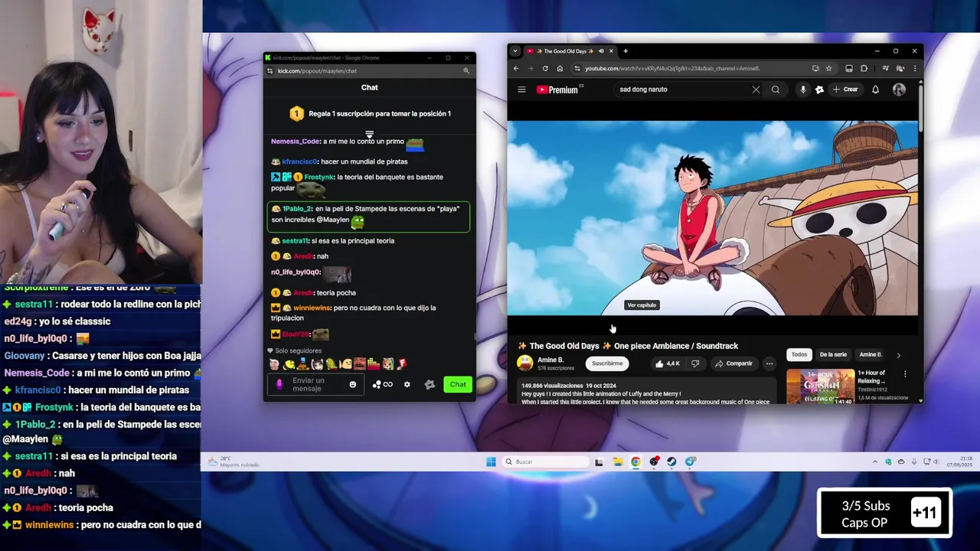
Task: Click the Ver capítulo overlay button
Action: (642, 305)
